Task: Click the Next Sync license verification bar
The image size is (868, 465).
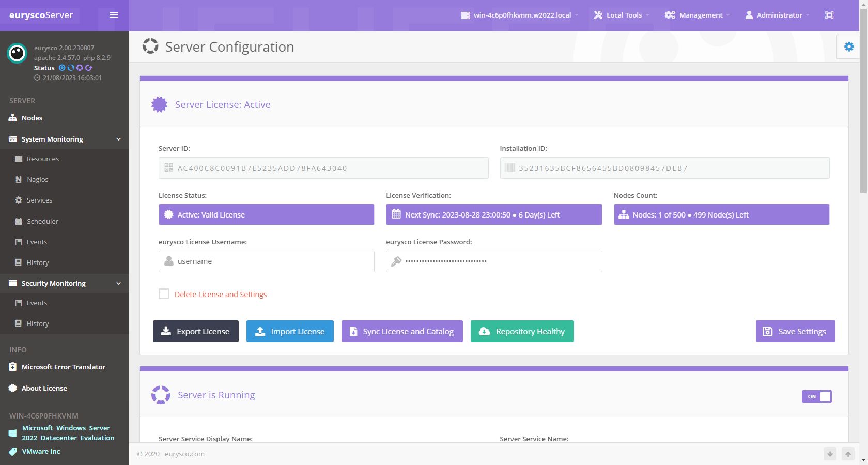Action: (x=494, y=214)
